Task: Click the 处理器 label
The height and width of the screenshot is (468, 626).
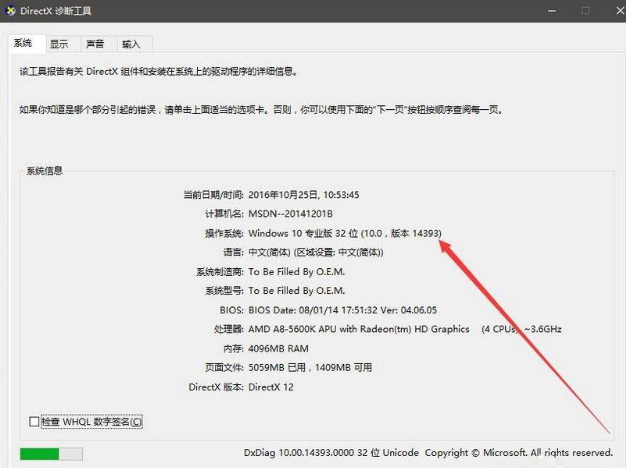Action: click(x=229, y=329)
